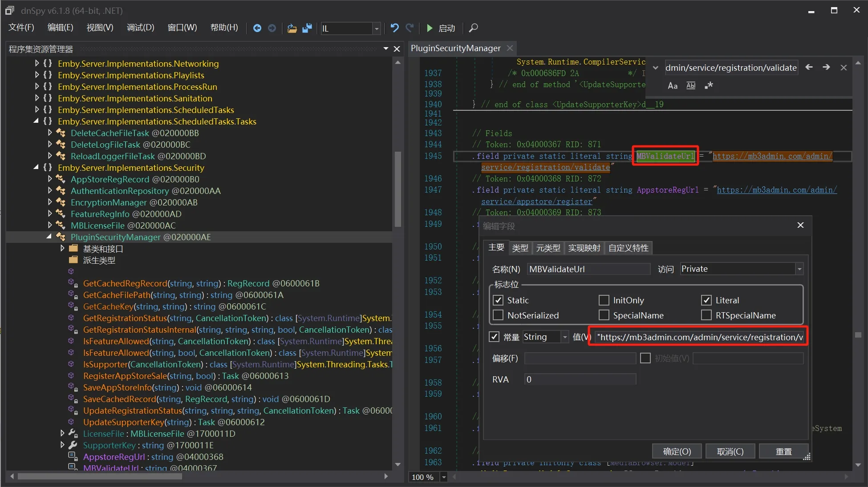Switch to the 自定义特性 tab
Image resolution: width=868 pixels, height=487 pixels.
pyautogui.click(x=628, y=248)
